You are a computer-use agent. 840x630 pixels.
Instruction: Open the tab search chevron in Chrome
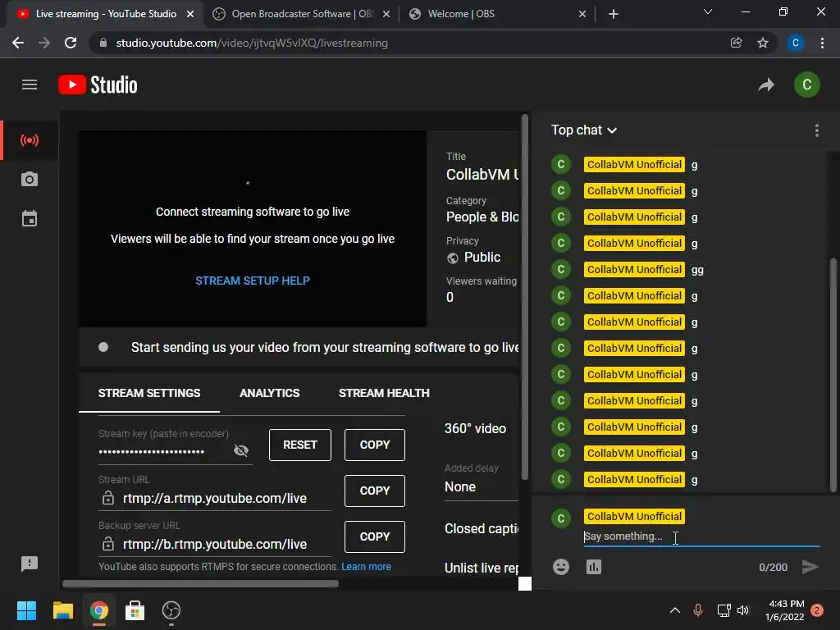point(708,11)
